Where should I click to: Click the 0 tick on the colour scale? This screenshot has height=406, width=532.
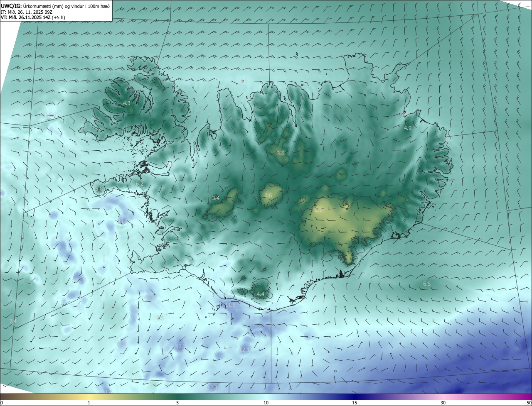click(2, 403)
